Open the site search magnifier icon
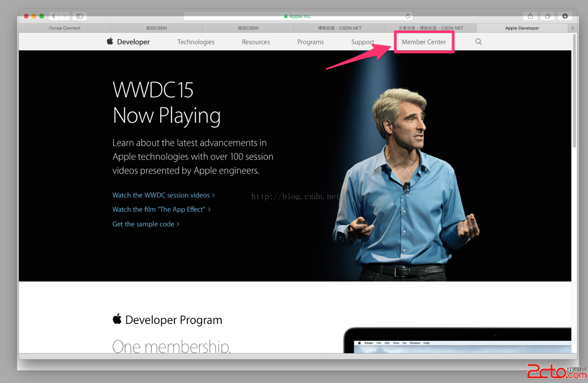The height and width of the screenshot is (383, 588). (x=478, y=42)
